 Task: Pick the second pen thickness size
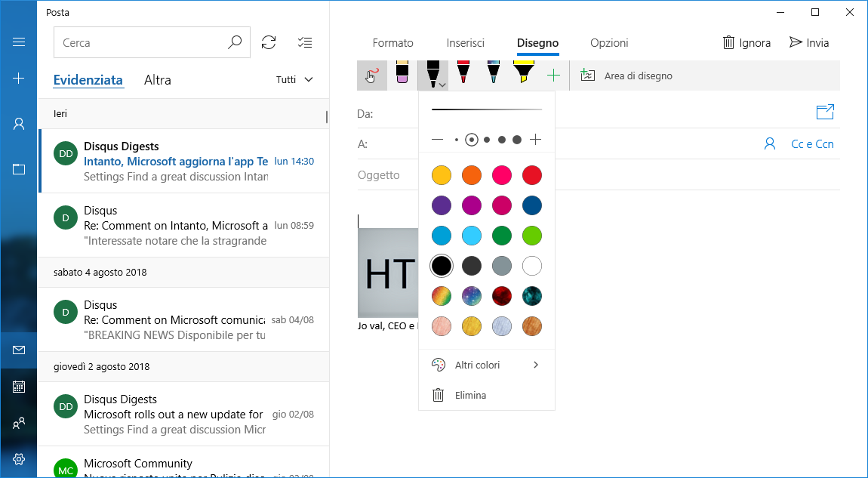click(472, 140)
